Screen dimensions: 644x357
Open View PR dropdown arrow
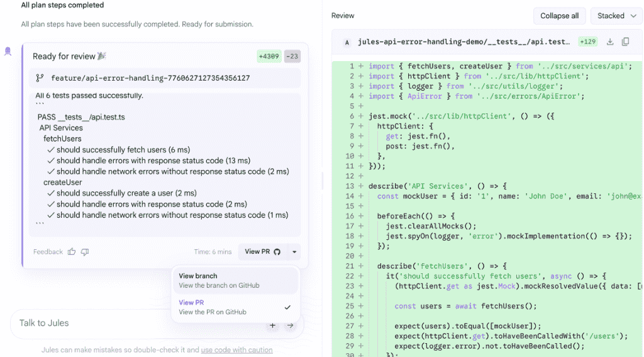click(294, 252)
